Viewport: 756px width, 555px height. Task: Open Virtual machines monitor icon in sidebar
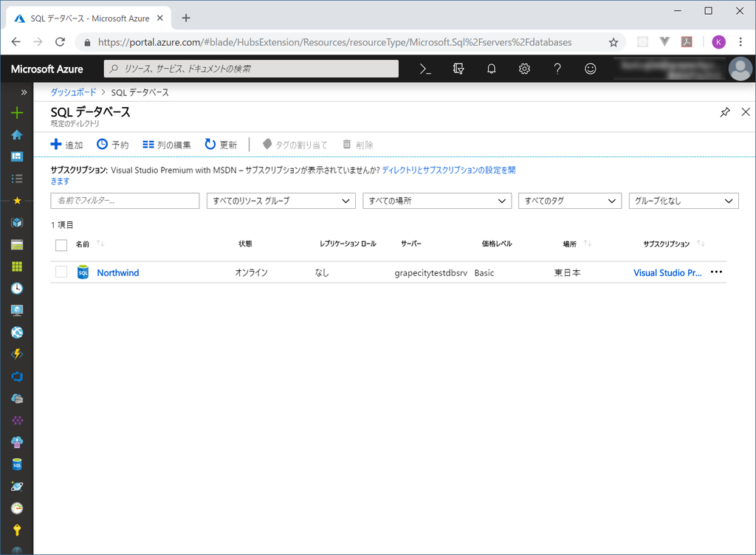[x=17, y=310]
